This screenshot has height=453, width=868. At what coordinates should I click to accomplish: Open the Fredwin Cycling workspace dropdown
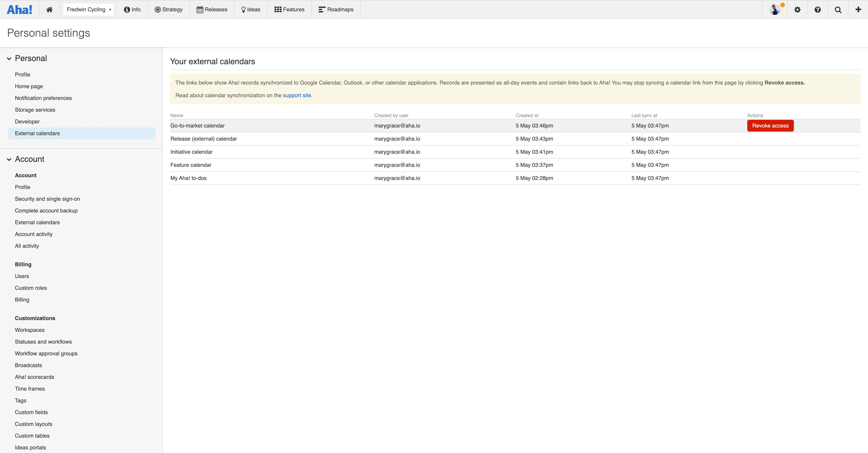pos(88,9)
